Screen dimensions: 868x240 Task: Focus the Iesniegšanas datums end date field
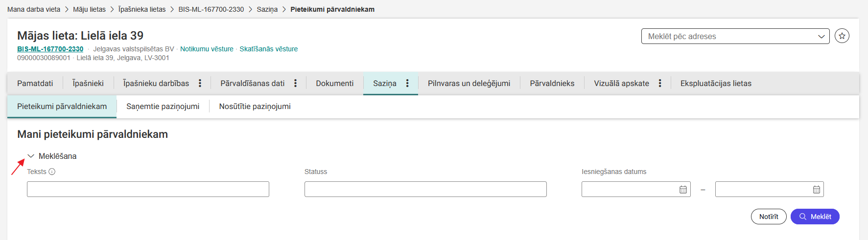click(x=769, y=189)
